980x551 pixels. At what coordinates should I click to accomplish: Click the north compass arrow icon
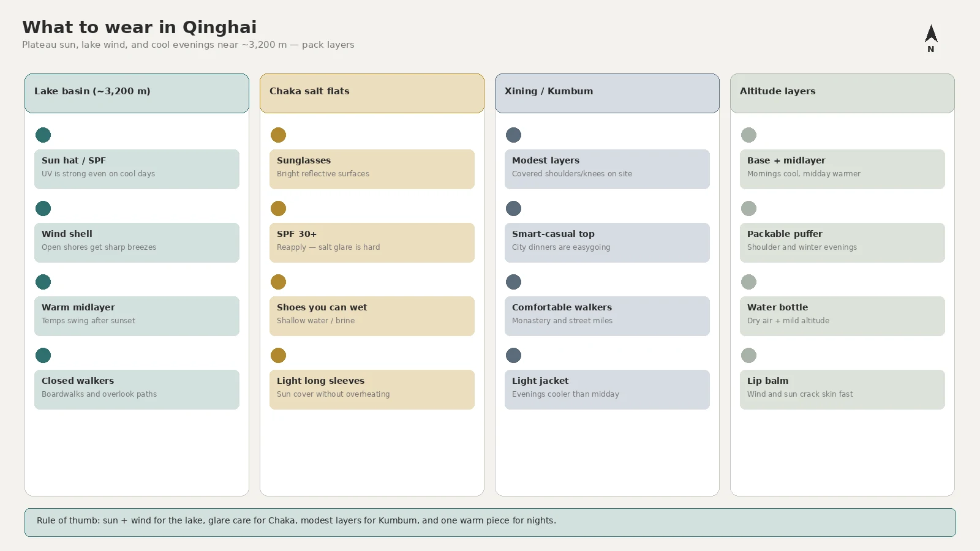click(x=931, y=34)
